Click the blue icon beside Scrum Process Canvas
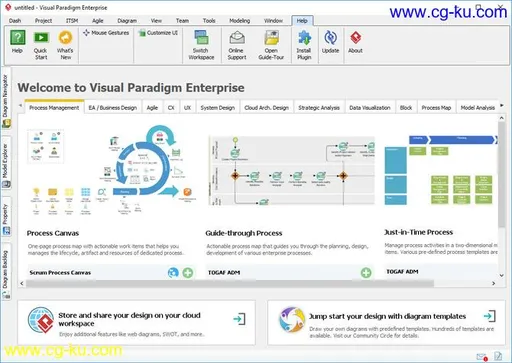 tap(173, 273)
